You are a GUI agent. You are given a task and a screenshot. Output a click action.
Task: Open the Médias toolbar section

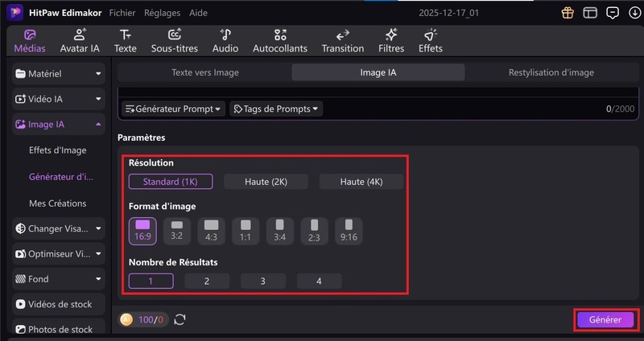point(30,41)
